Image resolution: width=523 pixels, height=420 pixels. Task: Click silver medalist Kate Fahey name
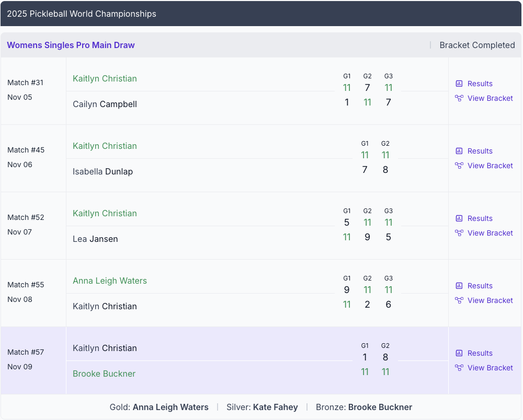(x=275, y=407)
